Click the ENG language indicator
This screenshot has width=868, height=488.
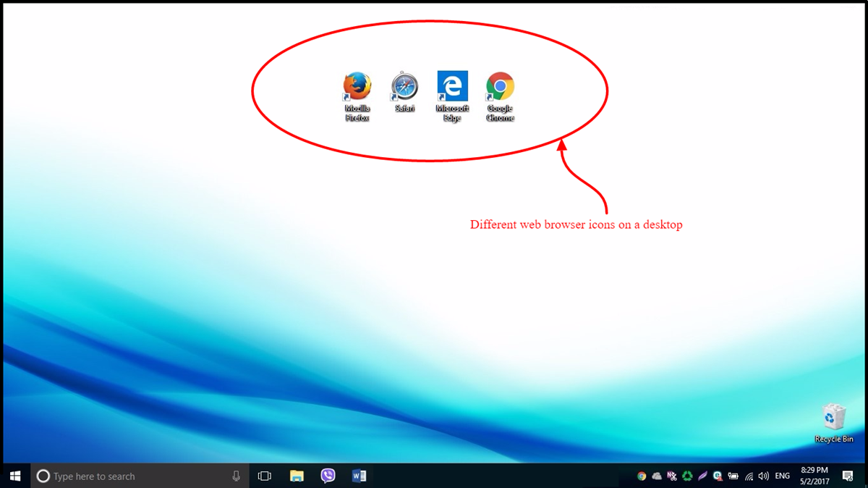tap(783, 476)
